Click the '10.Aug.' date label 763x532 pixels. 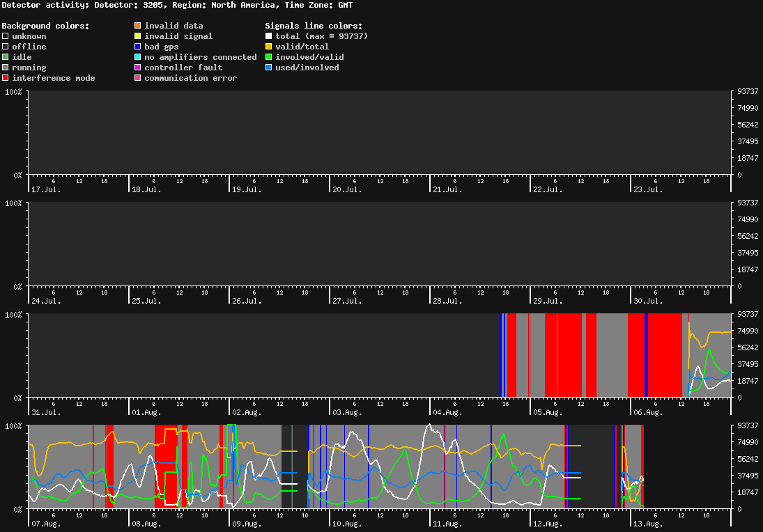(x=348, y=524)
